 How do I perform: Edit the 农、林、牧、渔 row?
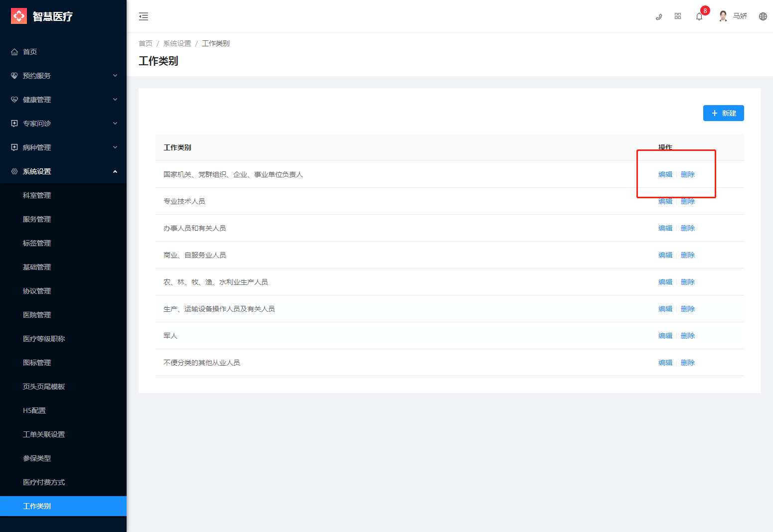tap(665, 282)
